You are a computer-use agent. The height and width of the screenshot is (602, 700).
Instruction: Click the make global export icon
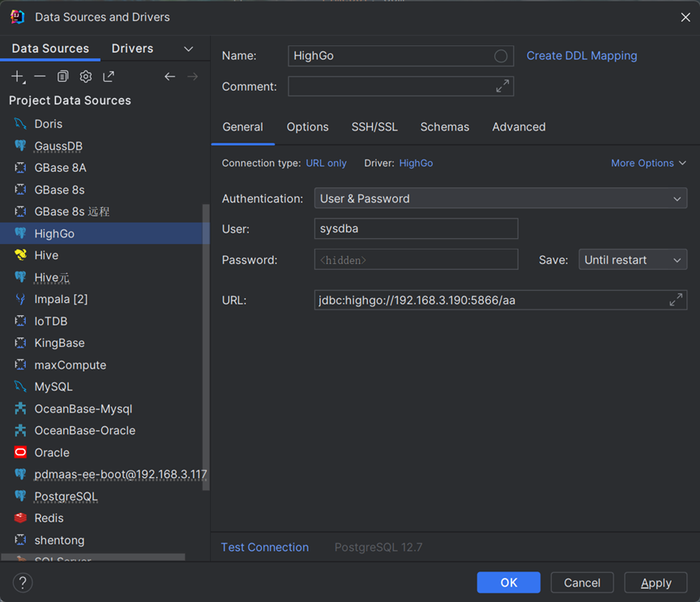[109, 76]
